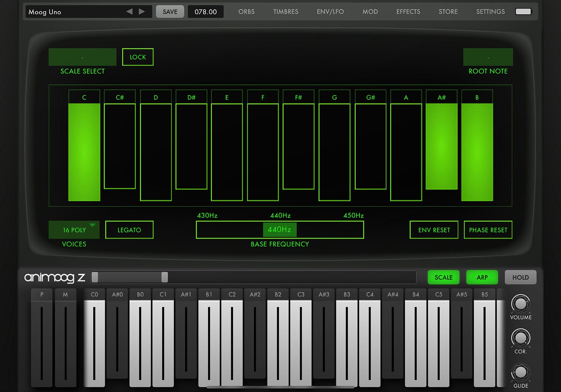Open the SCALE SELECT dropdown

(x=82, y=57)
